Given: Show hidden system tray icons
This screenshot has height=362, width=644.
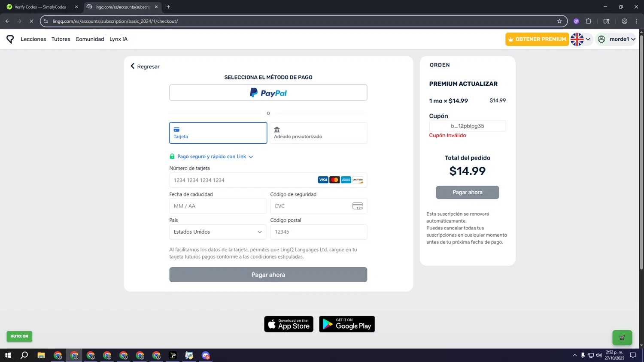Looking at the screenshot, I should click(x=574, y=355).
